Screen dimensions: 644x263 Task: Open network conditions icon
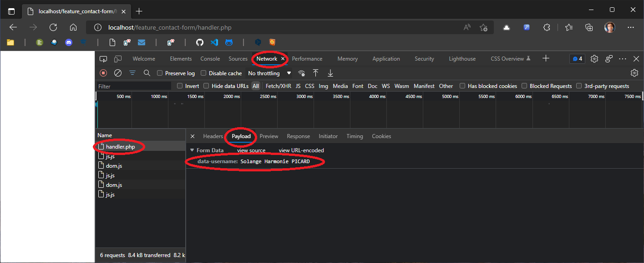coord(301,73)
